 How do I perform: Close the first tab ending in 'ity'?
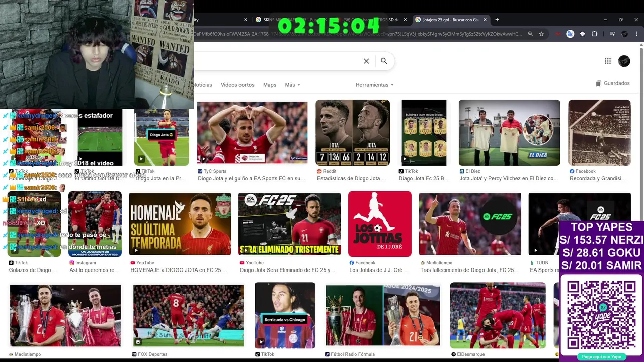[246, 20]
